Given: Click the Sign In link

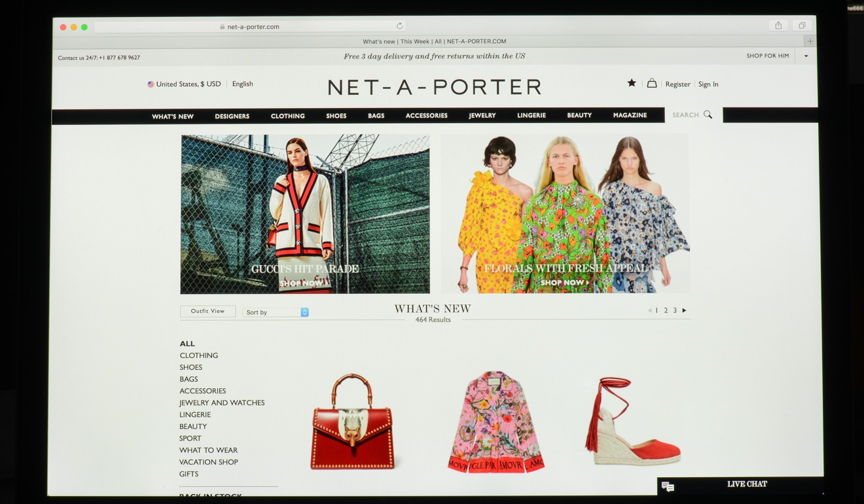Looking at the screenshot, I should pos(708,84).
